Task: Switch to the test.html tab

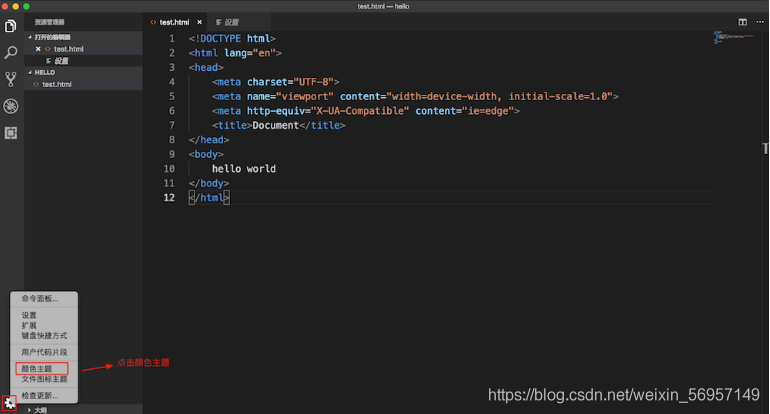Action: [x=174, y=22]
